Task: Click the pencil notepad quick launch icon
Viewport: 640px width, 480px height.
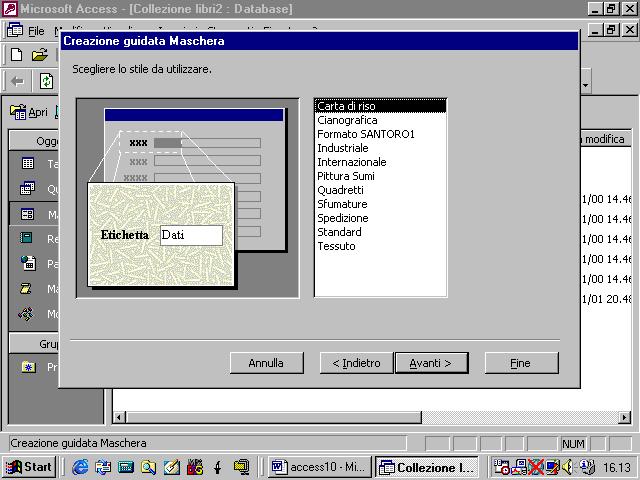Action: pyautogui.click(x=171, y=467)
